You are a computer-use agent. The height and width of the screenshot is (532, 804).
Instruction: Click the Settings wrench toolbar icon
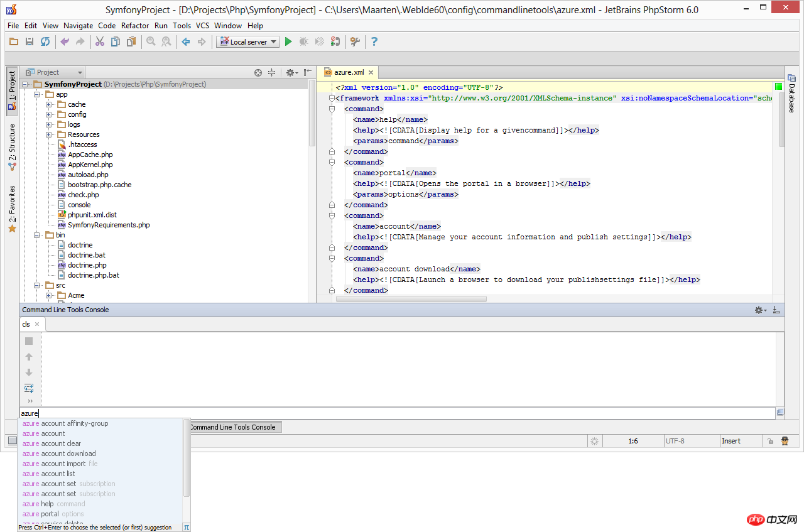pos(355,41)
